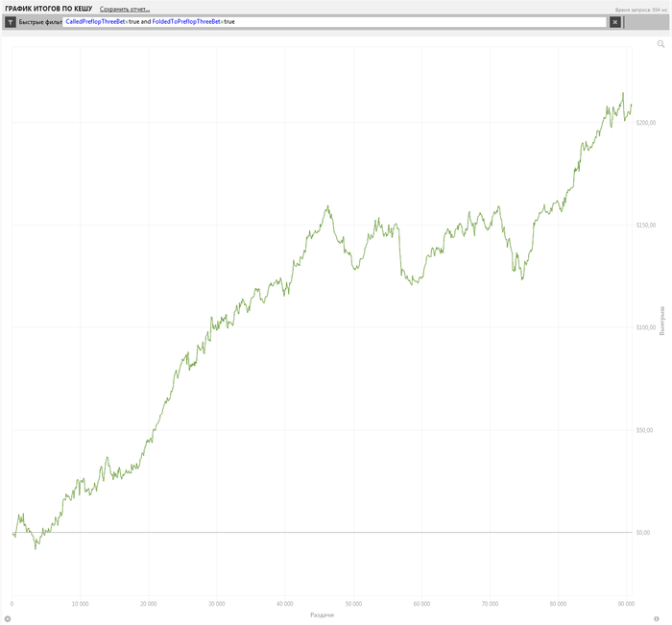Screen dimensions: 672x625
Task: Clear the filter with the X button
Action: (x=615, y=22)
